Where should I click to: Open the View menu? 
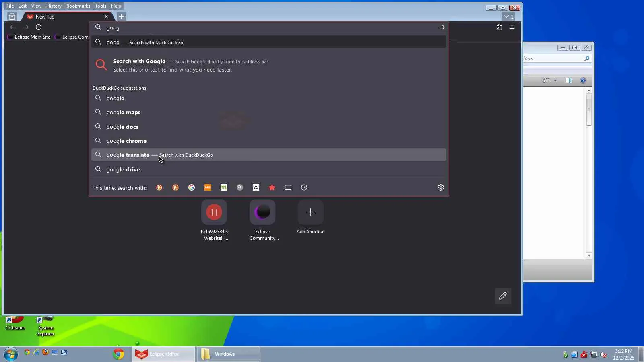[x=36, y=6]
